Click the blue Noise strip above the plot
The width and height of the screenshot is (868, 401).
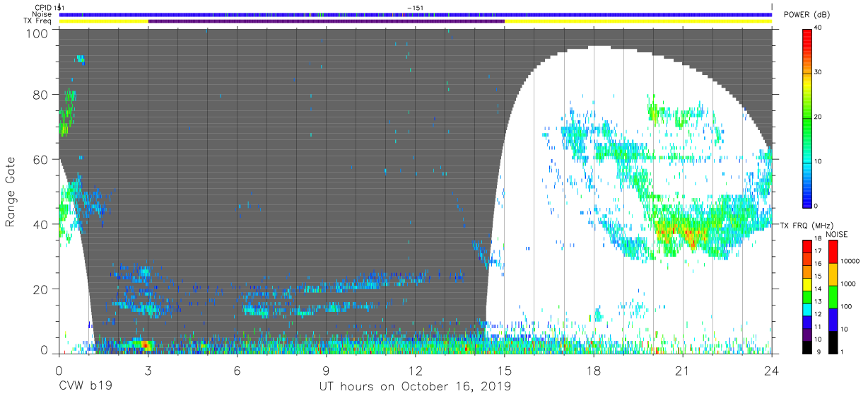point(415,14)
